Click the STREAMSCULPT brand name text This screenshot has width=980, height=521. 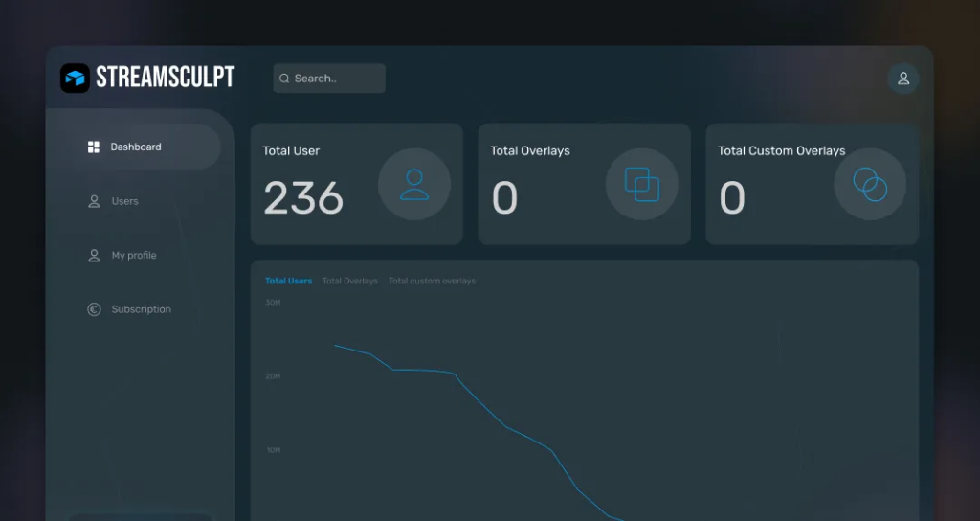(165, 78)
